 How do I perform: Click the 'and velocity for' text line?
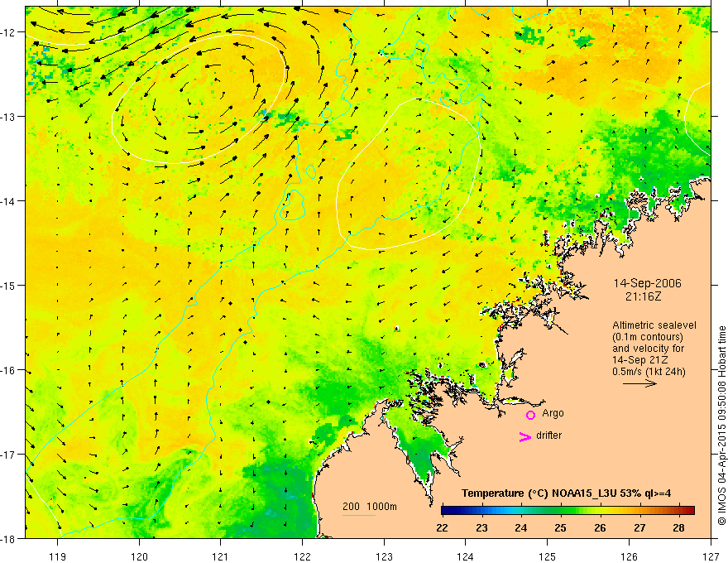tap(648, 349)
